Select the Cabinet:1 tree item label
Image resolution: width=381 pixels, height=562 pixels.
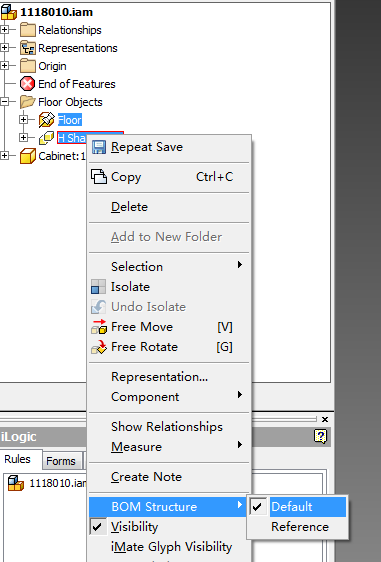pyautogui.click(x=62, y=156)
